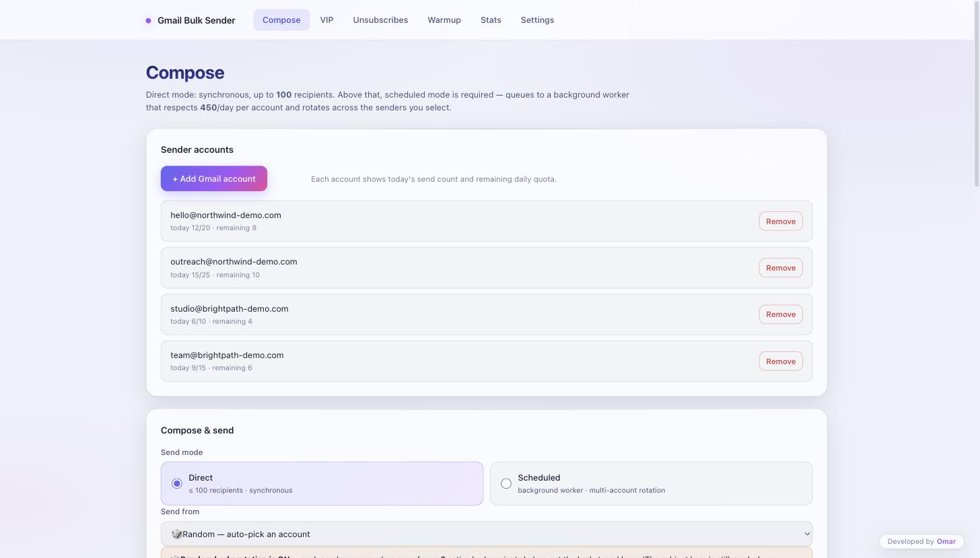This screenshot has width=980, height=558.
Task: Remove the team@brightpath-demo.com account
Action: pyautogui.click(x=781, y=361)
